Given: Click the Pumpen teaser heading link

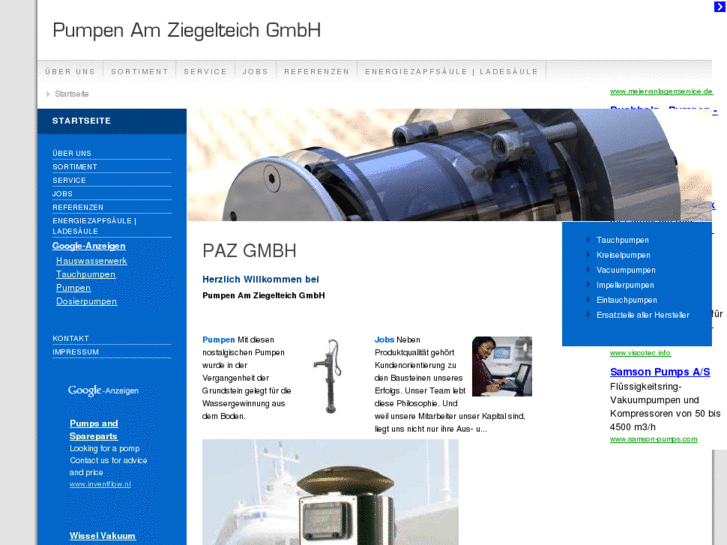Looking at the screenshot, I should (x=219, y=340).
